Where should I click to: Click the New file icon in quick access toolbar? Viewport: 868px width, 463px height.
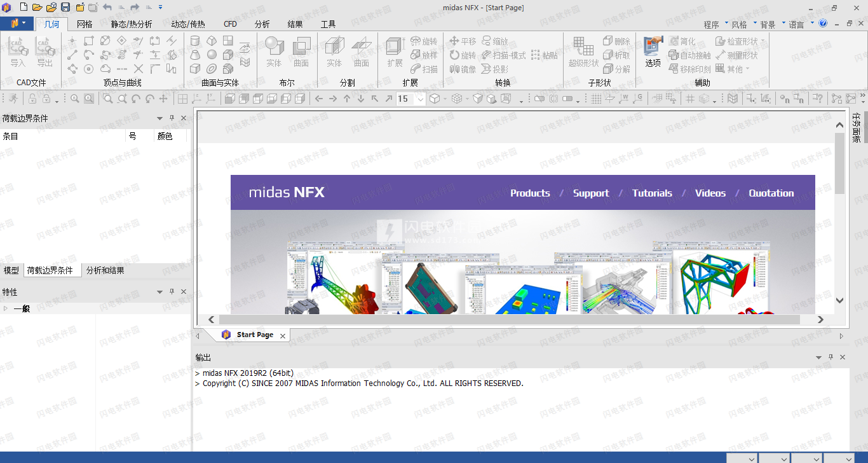click(24, 8)
